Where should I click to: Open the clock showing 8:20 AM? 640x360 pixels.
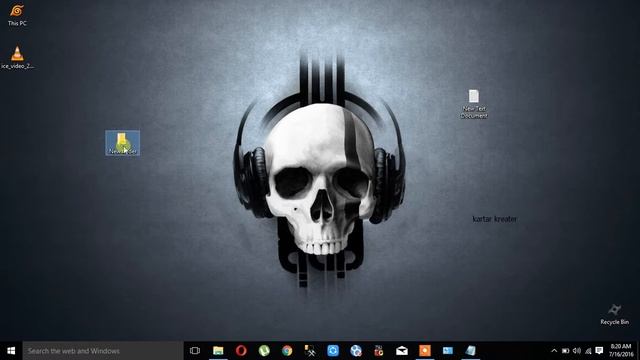[x=621, y=351]
